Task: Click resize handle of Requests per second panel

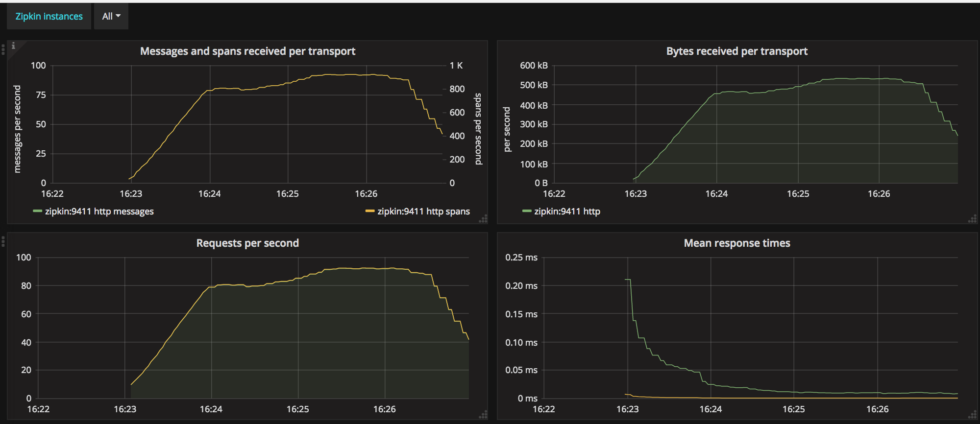Action: click(x=483, y=415)
